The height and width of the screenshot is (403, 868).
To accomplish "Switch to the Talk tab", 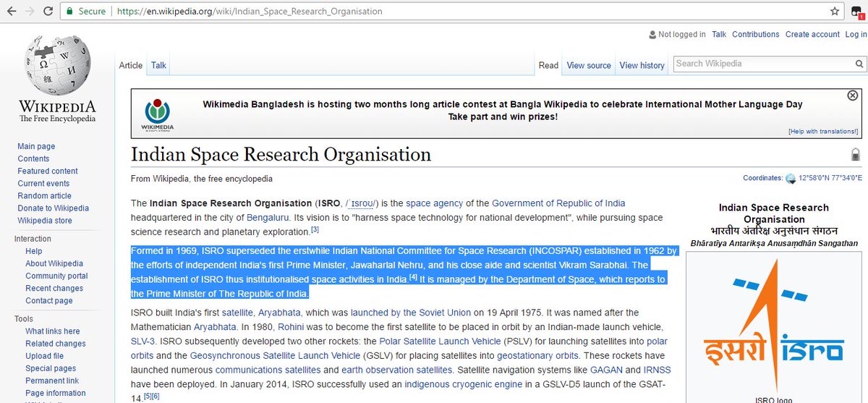I will click(x=158, y=65).
